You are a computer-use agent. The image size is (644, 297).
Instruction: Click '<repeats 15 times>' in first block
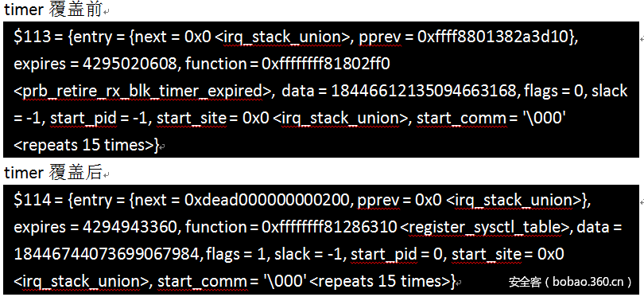83,146
